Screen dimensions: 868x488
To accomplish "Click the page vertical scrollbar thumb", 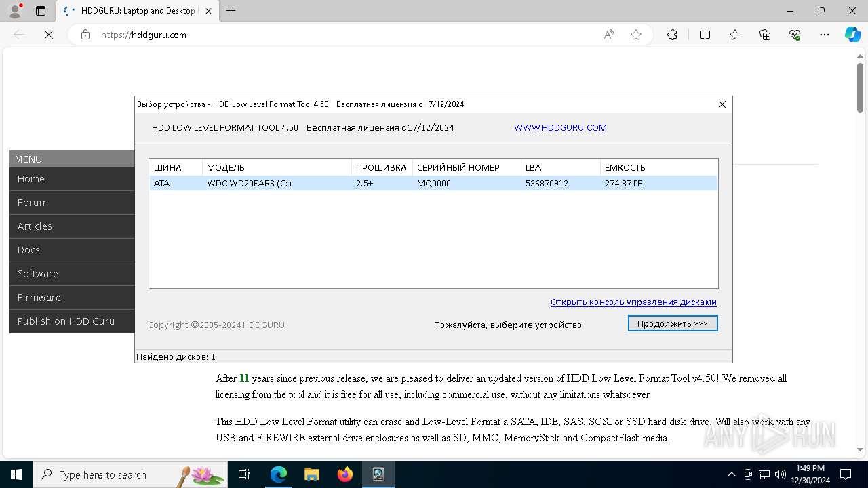I will click(860, 87).
